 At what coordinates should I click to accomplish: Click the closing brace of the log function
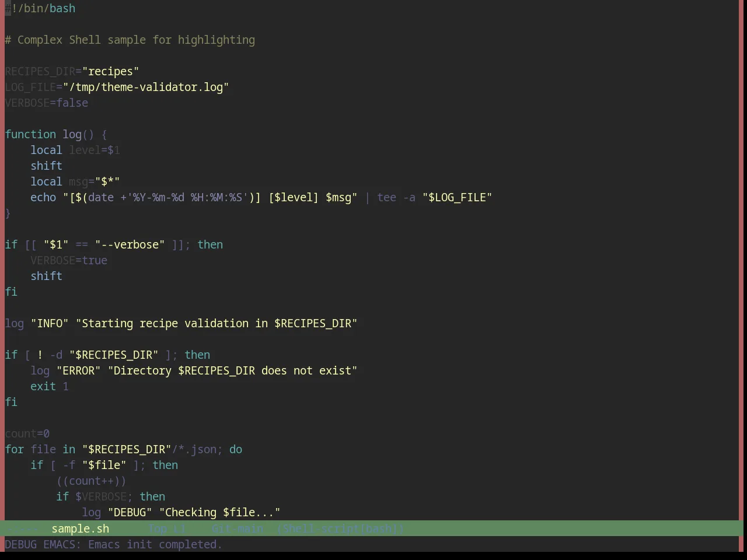point(8,213)
